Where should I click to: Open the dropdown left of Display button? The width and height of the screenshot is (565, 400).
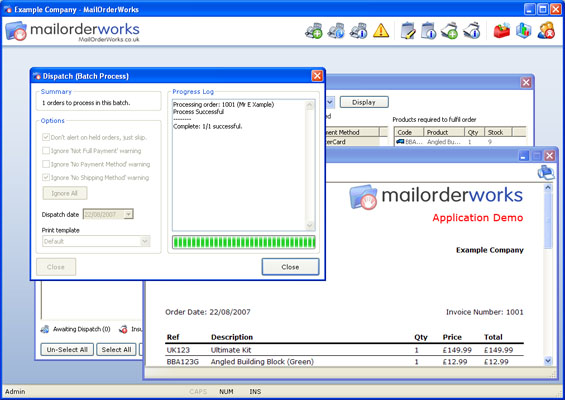pyautogui.click(x=330, y=102)
